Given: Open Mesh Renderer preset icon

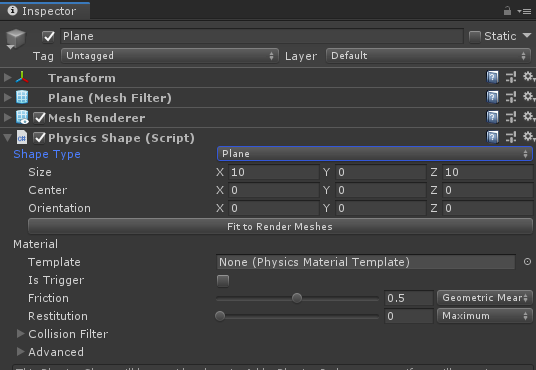Looking at the screenshot, I should click(x=511, y=117).
